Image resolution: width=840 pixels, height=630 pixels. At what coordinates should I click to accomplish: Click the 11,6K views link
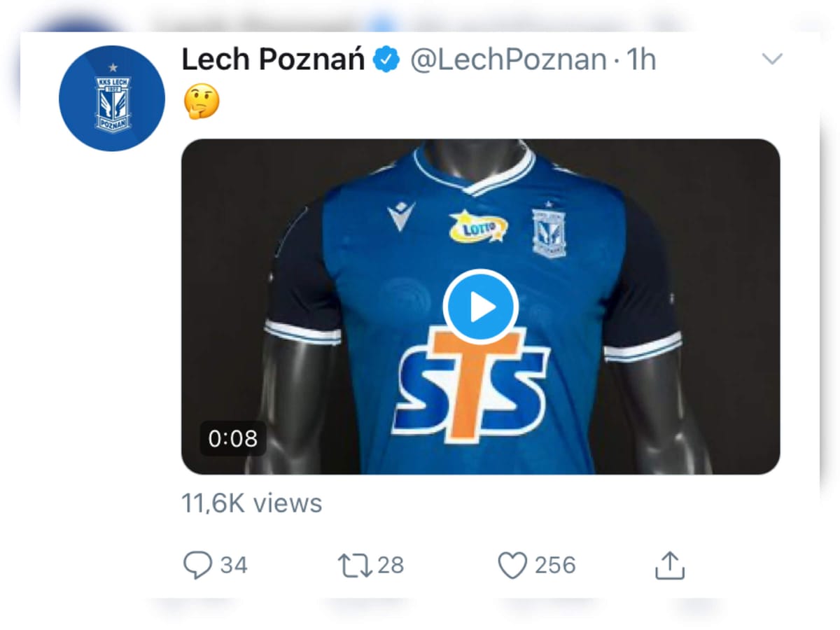click(x=251, y=502)
